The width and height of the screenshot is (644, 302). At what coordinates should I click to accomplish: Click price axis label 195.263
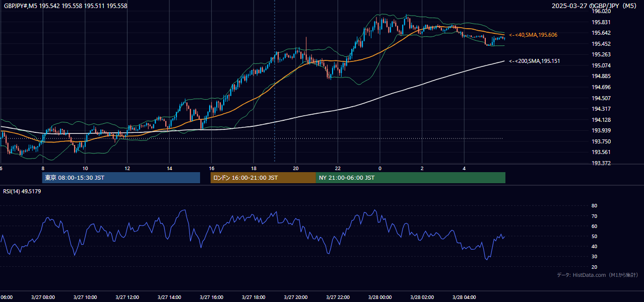601,54
